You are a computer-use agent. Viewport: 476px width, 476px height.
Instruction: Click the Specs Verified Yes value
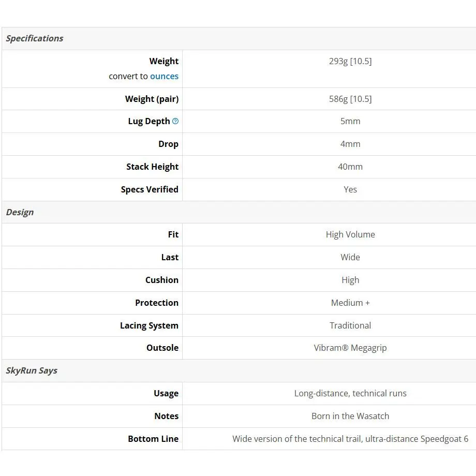350,189
